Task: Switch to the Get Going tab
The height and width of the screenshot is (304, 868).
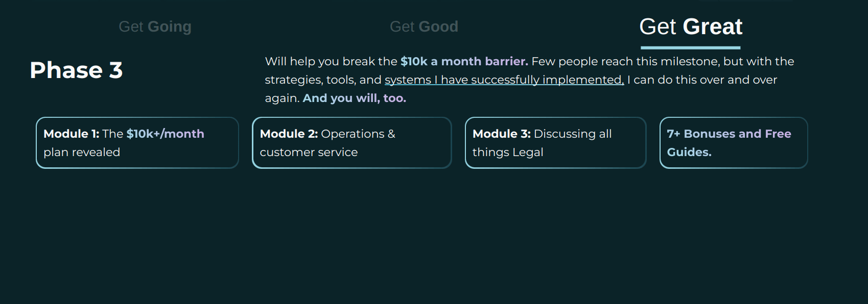Action: [x=155, y=27]
